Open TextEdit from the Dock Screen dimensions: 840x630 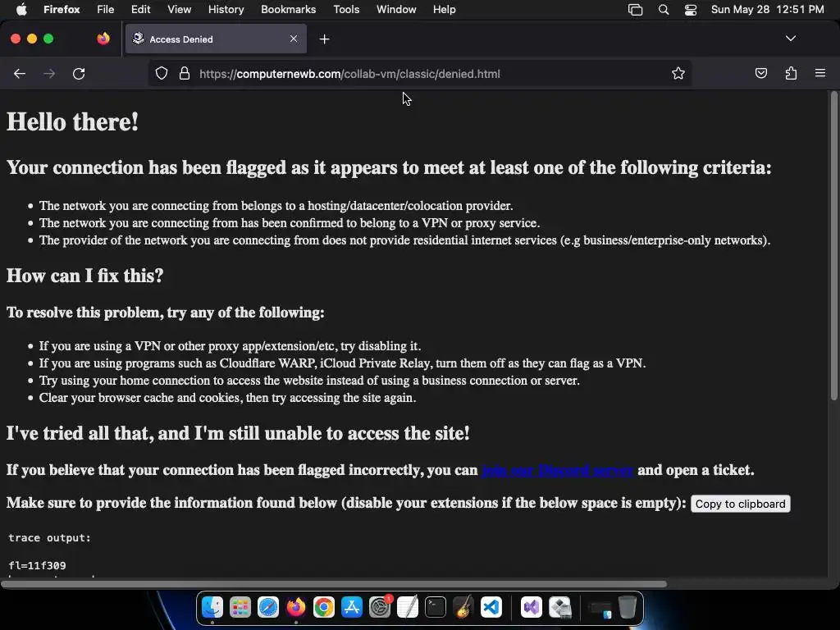407,607
